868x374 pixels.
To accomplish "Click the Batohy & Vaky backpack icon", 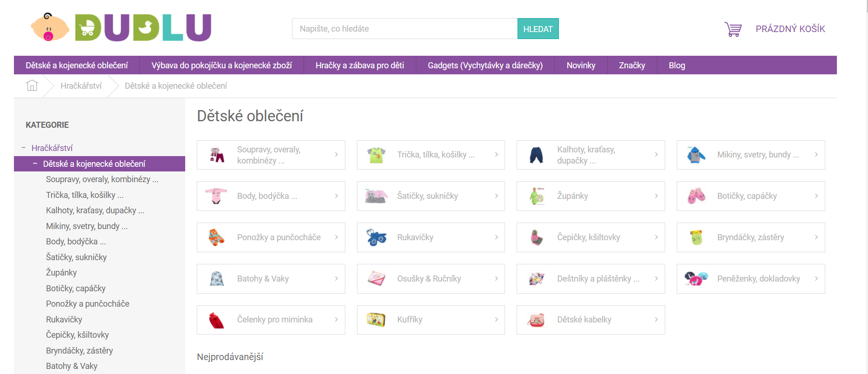I will click(x=217, y=279).
